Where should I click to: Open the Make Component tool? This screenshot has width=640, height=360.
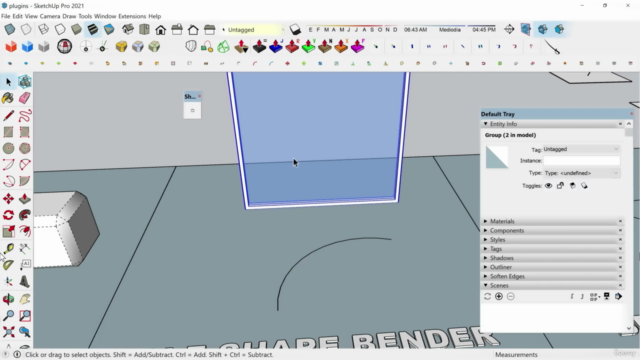(24, 82)
